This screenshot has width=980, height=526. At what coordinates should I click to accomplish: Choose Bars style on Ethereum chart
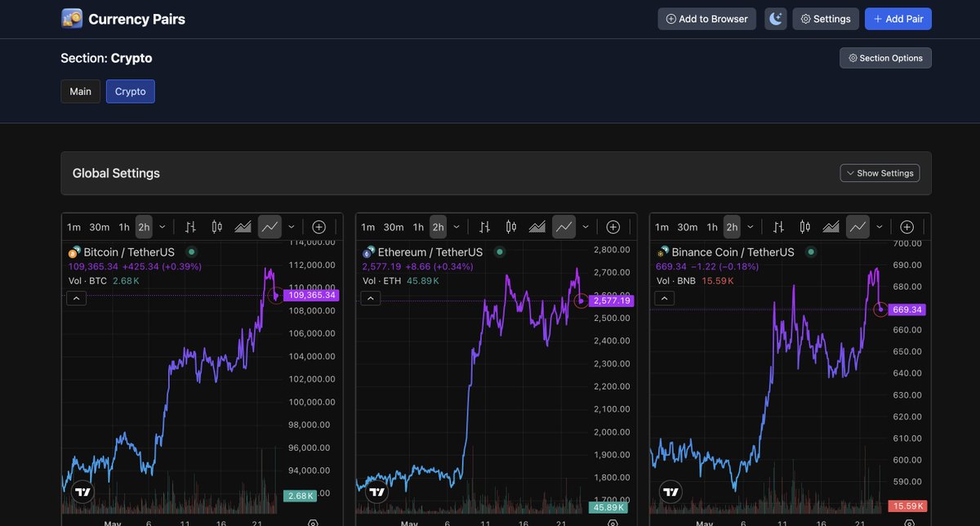484,227
